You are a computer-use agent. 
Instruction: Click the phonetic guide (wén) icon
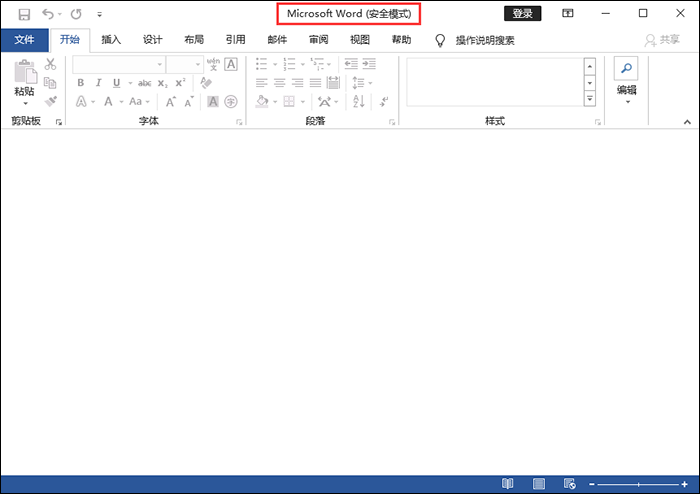point(213,64)
